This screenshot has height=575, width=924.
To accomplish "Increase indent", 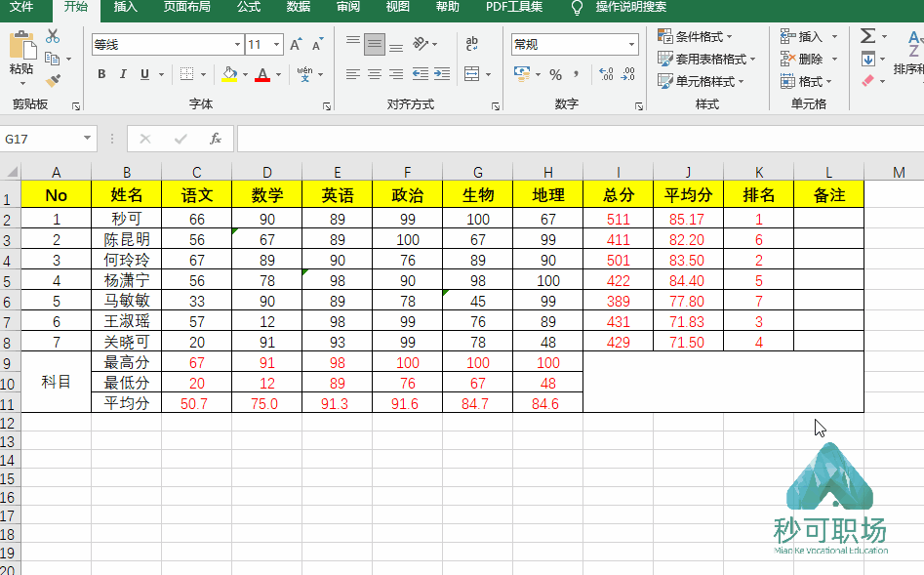I will point(442,74).
